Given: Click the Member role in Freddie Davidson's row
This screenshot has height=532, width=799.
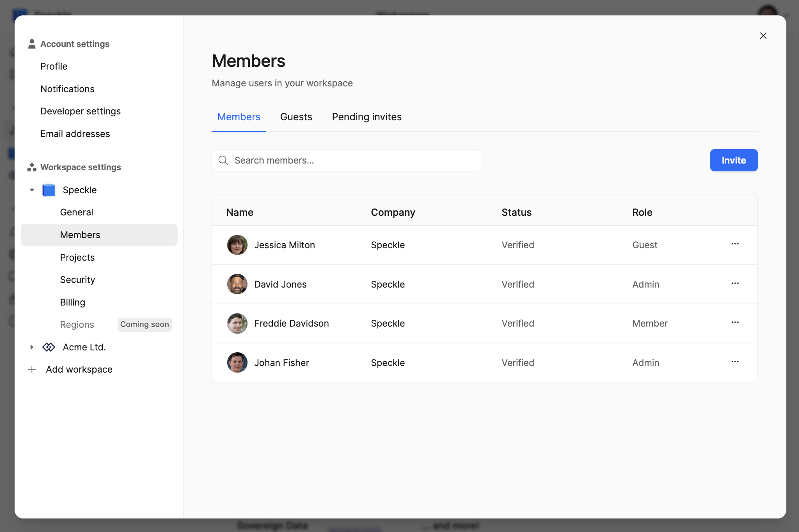Looking at the screenshot, I should tap(650, 323).
